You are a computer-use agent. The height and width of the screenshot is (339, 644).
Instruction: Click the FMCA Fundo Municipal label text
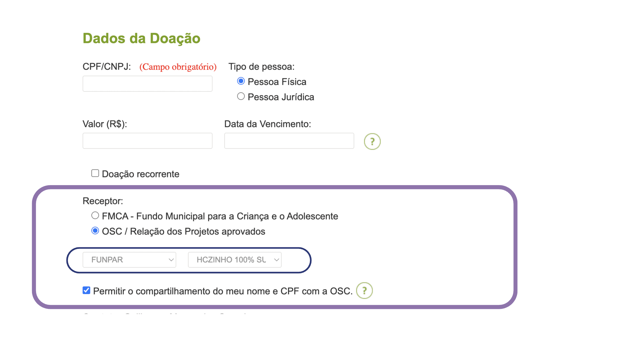coord(220,216)
